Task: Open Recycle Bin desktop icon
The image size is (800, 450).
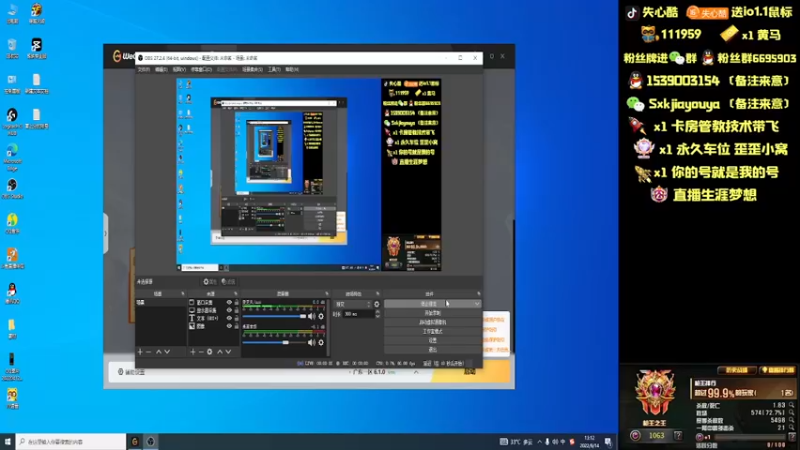Action: click(x=12, y=48)
